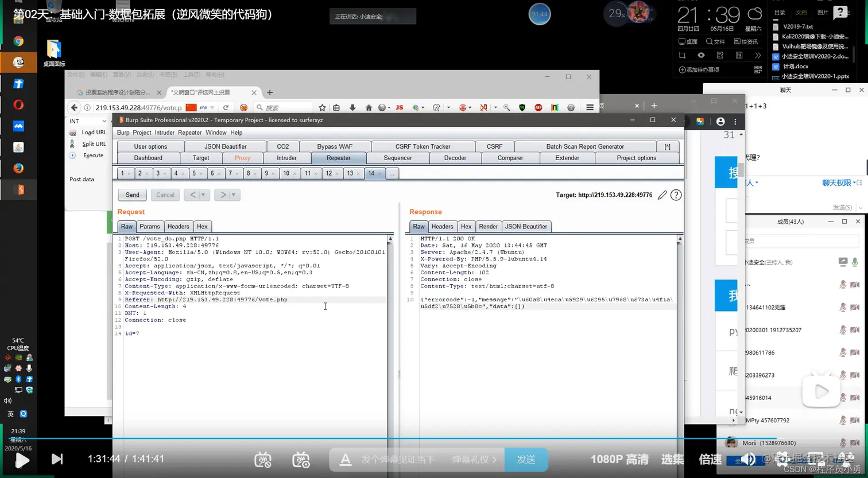
Task: Open the previous-requests history dropdown arrow
Action: pos(203,195)
